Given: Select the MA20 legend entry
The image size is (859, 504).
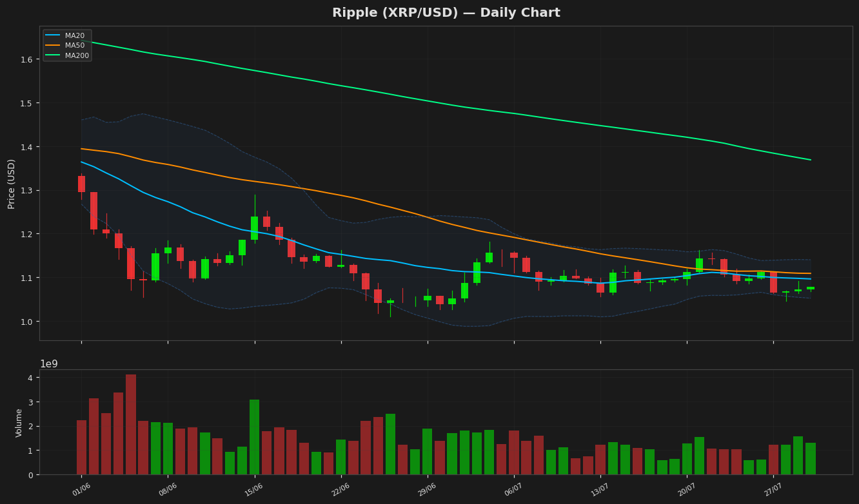Looking at the screenshot, I should [67, 36].
